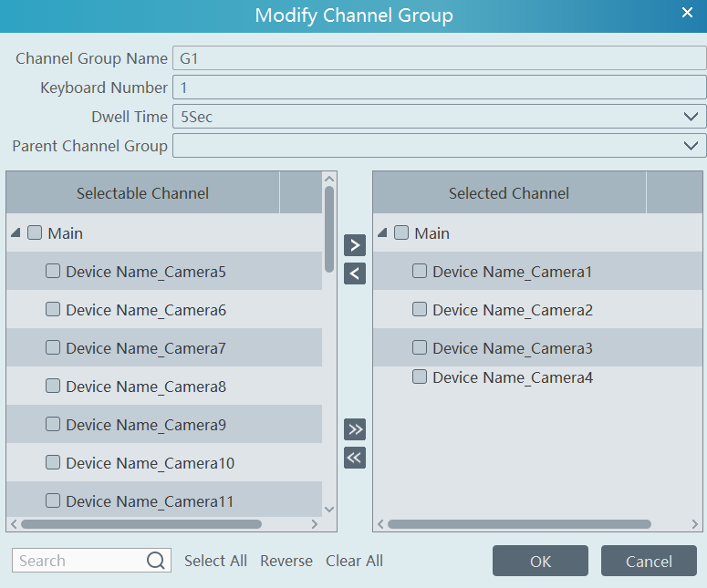Click the Channel Group Name input field
The height and width of the screenshot is (588, 707).
439,59
